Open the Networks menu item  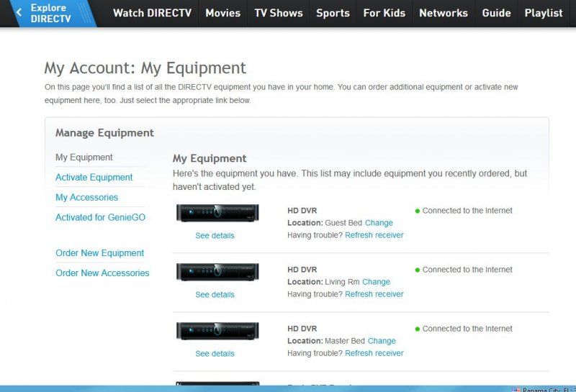coord(443,13)
